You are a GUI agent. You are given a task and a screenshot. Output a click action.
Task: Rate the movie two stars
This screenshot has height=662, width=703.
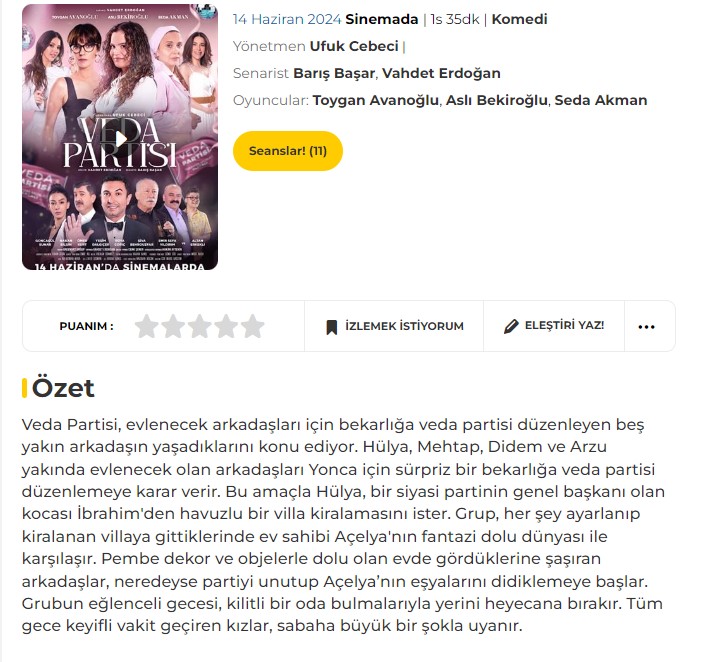[173, 326]
